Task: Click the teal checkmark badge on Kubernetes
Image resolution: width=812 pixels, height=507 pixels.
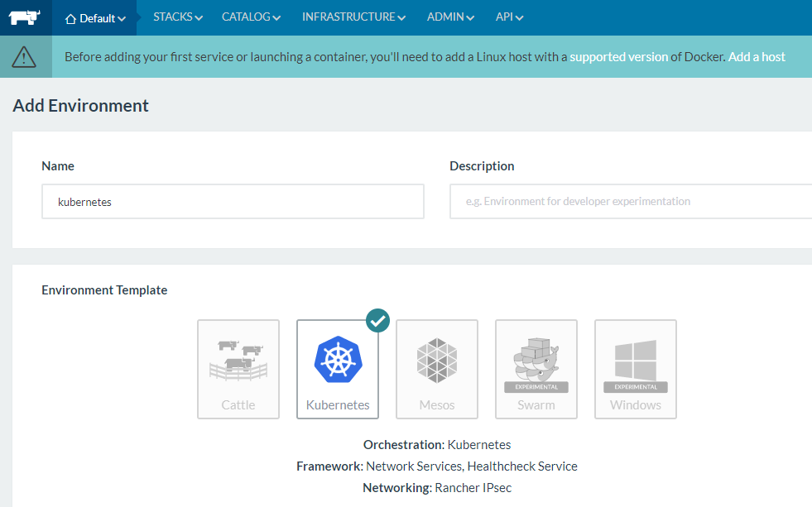Action: (377, 320)
